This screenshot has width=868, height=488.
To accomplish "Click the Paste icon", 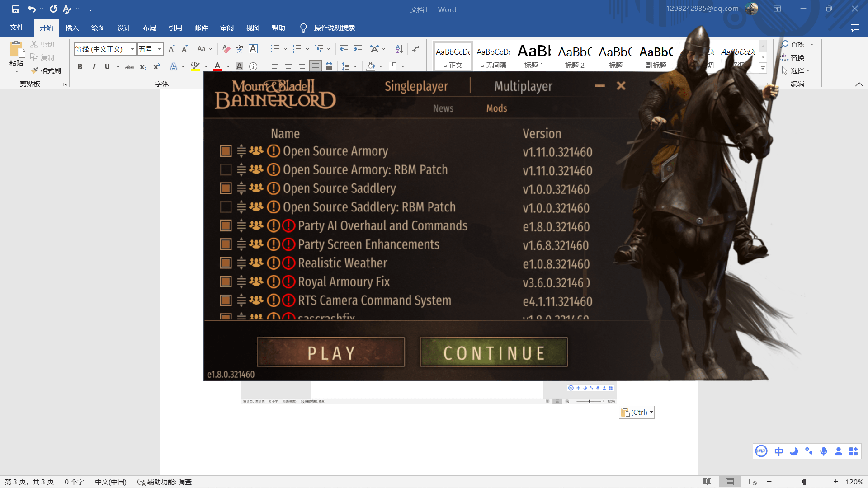I will pos(17,49).
